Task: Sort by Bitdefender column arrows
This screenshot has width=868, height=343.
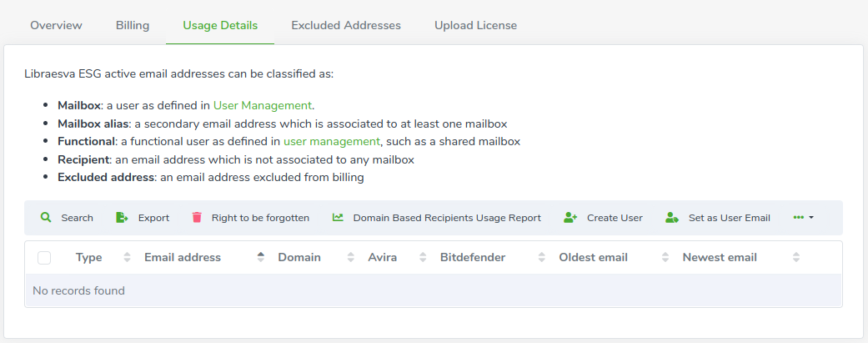Action: pyautogui.click(x=541, y=257)
